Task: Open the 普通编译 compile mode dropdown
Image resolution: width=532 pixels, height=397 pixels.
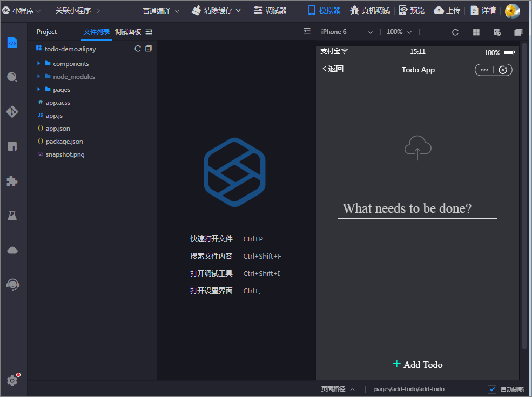Action: pyautogui.click(x=161, y=11)
